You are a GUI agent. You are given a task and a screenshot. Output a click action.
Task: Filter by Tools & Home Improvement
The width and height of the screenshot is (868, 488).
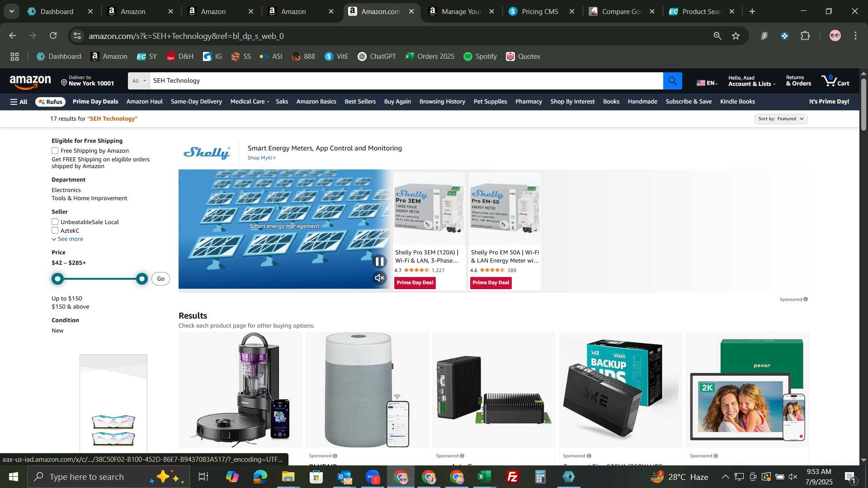click(89, 198)
